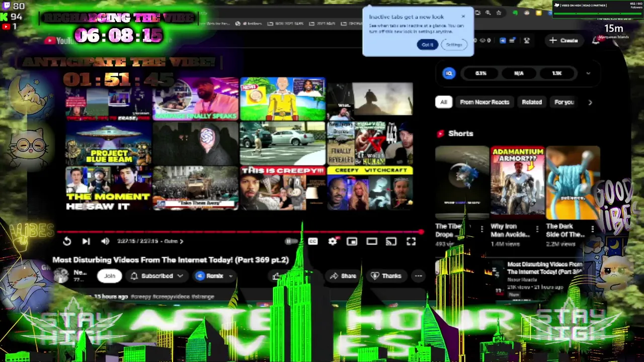Select the For you filter chip
The image size is (644, 362).
click(564, 102)
